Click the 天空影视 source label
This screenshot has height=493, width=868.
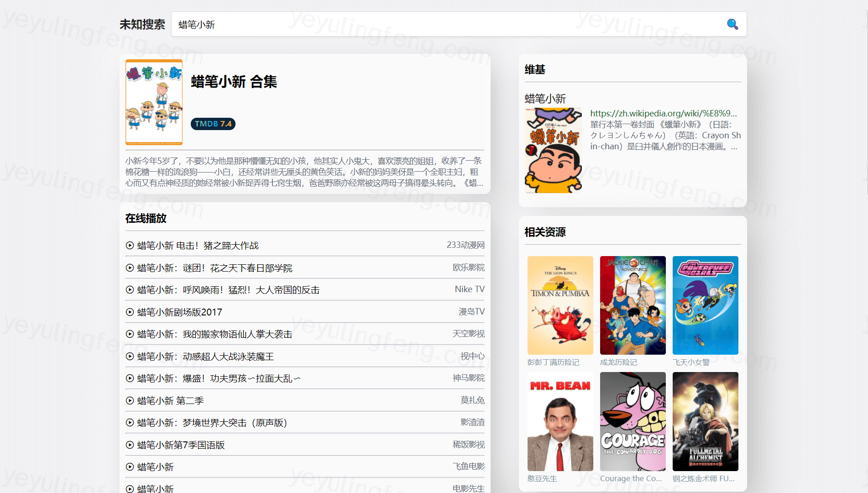(469, 334)
